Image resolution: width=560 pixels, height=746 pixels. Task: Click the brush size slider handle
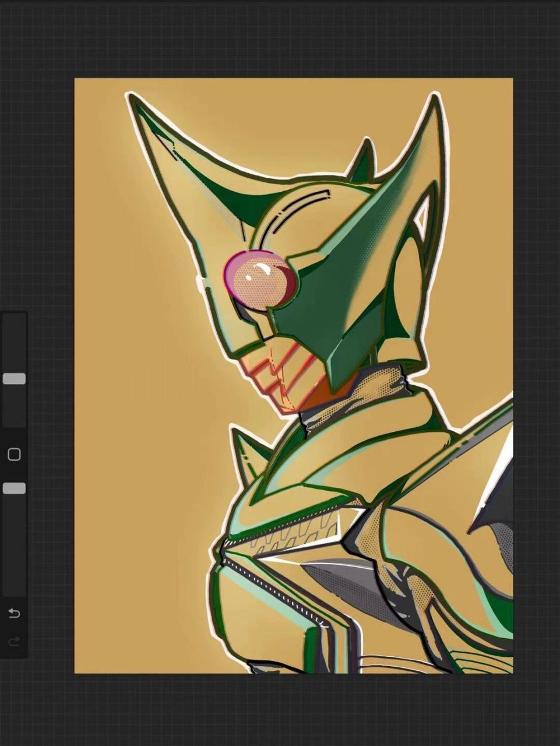tap(14, 379)
